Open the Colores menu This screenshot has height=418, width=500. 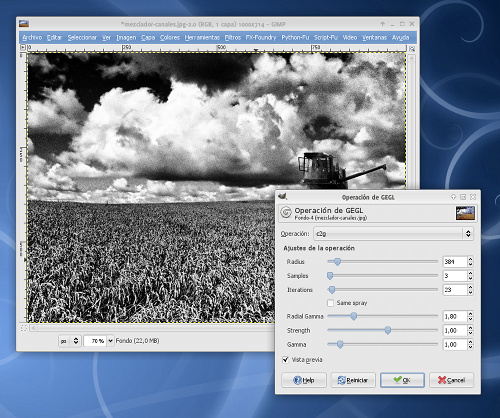click(x=170, y=37)
